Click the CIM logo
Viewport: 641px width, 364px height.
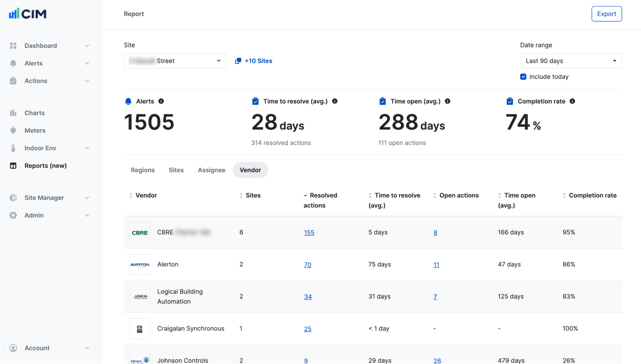click(x=28, y=13)
